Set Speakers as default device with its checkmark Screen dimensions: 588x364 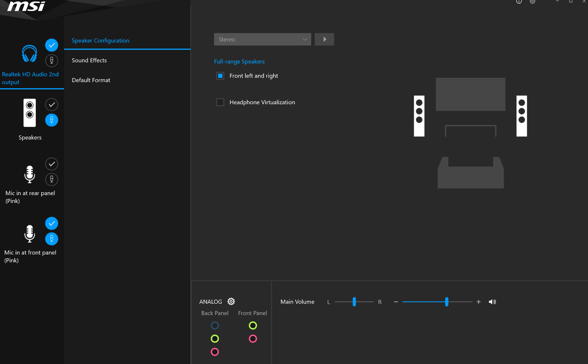pos(52,105)
